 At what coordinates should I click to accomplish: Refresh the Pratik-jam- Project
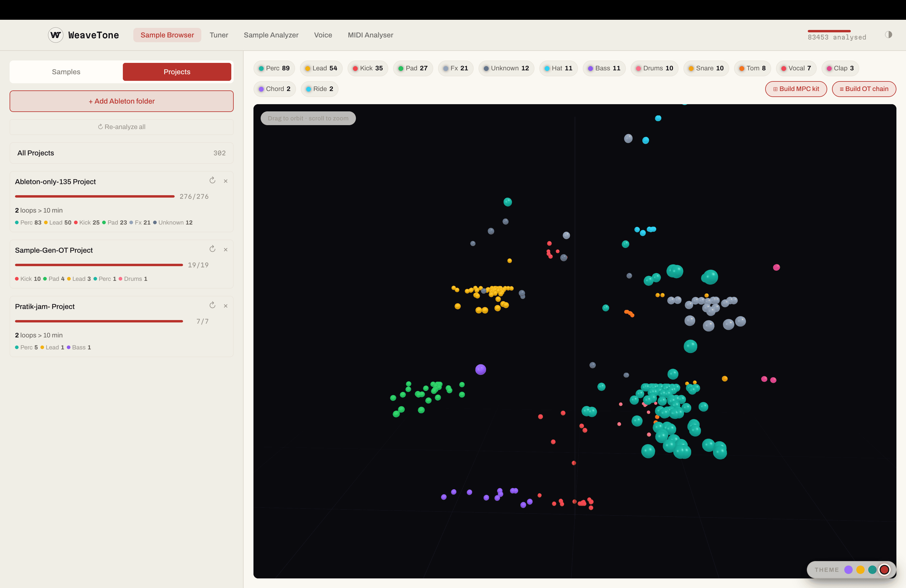(212, 305)
